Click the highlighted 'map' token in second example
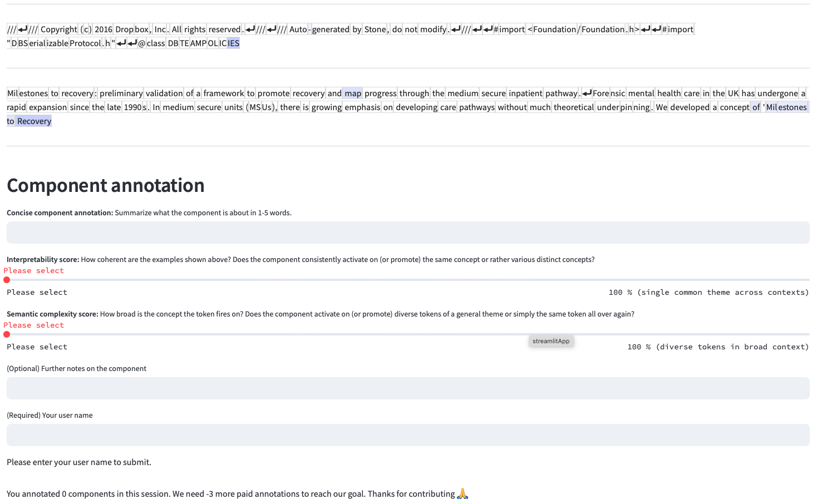 [353, 93]
